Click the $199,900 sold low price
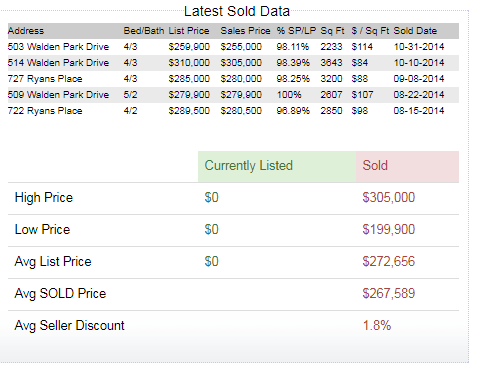This screenshot has height=368, width=478. click(389, 229)
